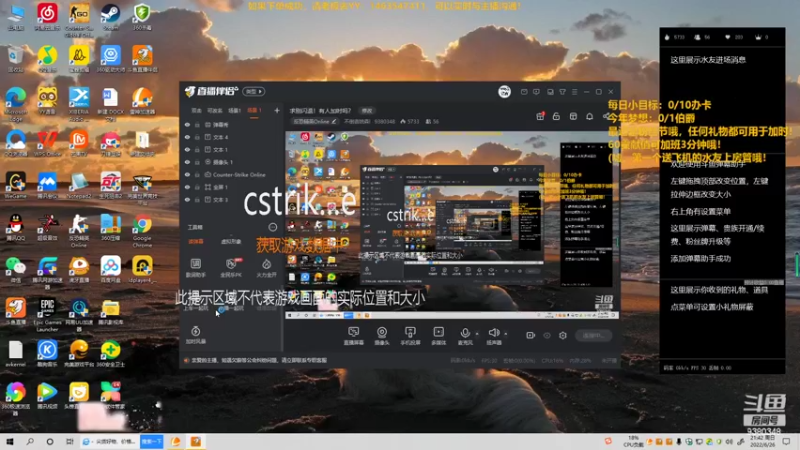Image resolution: width=800 pixels, height=450 pixels.
Task: Open the hamburger main menu in title bar
Action: pos(574,92)
